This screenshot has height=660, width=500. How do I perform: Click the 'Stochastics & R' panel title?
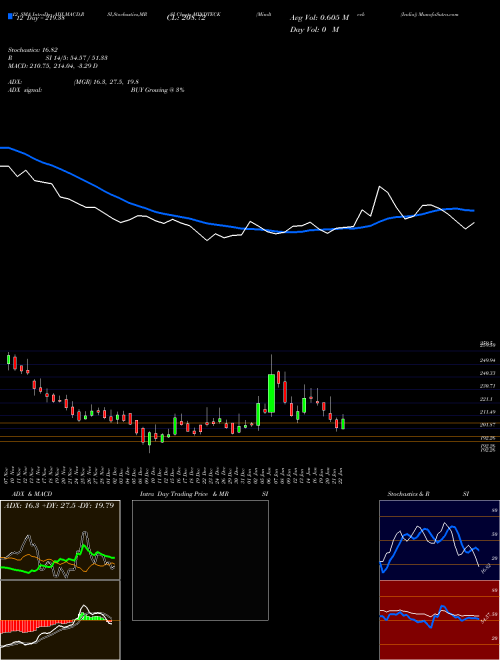409,494
